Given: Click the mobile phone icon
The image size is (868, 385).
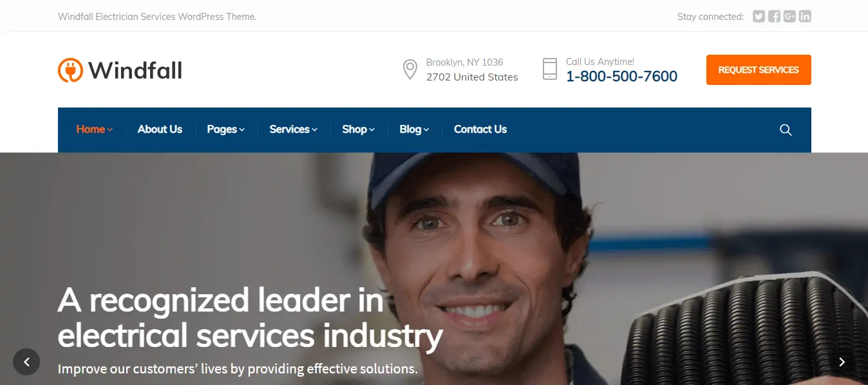Looking at the screenshot, I should click(549, 69).
